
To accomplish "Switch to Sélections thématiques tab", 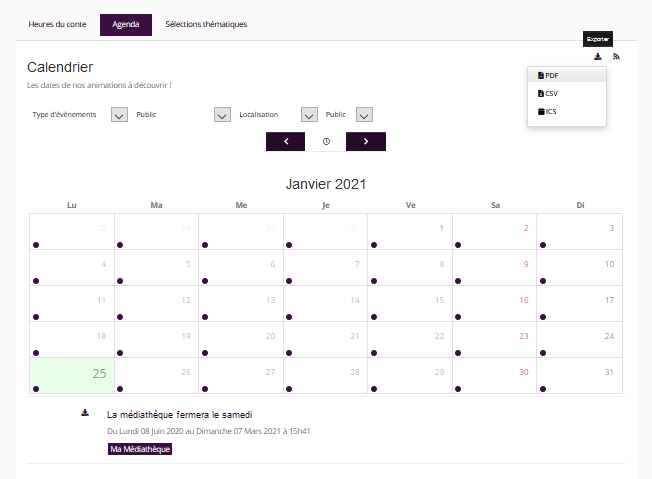I will click(205, 24).
